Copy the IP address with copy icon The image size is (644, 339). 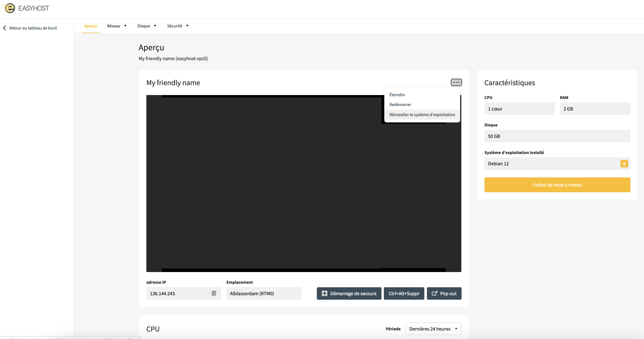pyautogui.click(x=214, y=293)
